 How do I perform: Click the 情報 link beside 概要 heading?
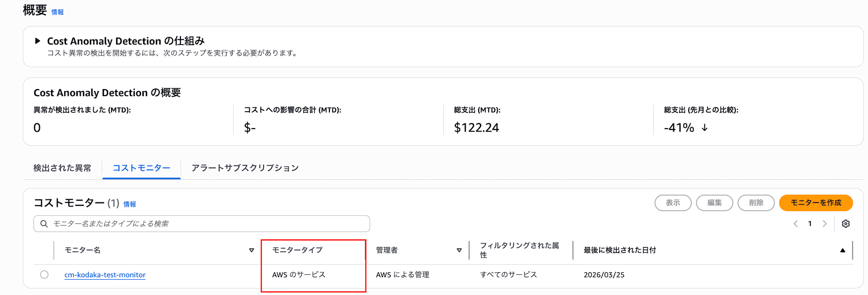pos(57,12)
